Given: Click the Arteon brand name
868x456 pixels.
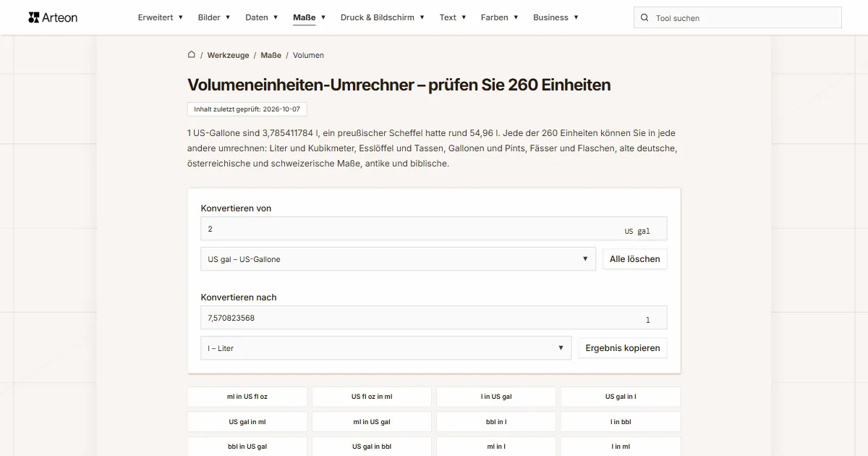Looking at the screenshot, I should click(x=60, y=17).
